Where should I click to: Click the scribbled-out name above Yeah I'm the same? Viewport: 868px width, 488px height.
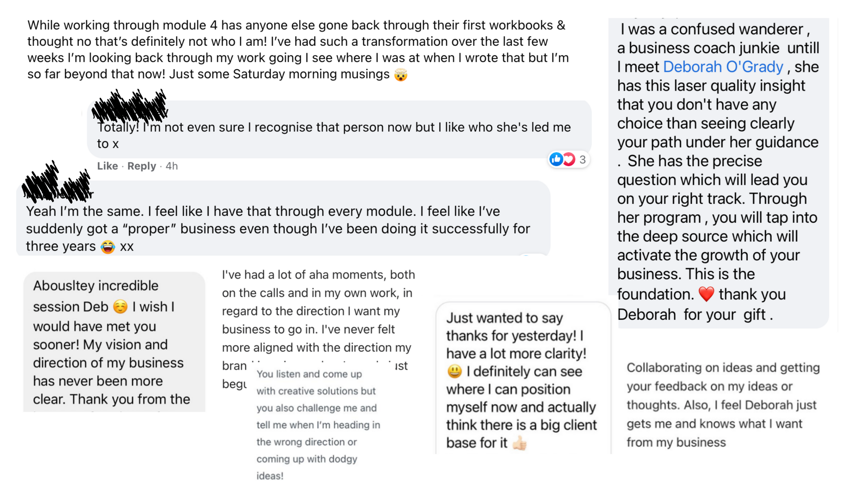[56, 185]
